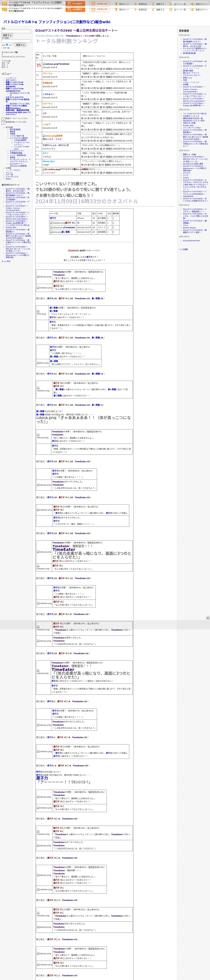
Task: Click 検索する button under keyword field
Action: [7, 35]
